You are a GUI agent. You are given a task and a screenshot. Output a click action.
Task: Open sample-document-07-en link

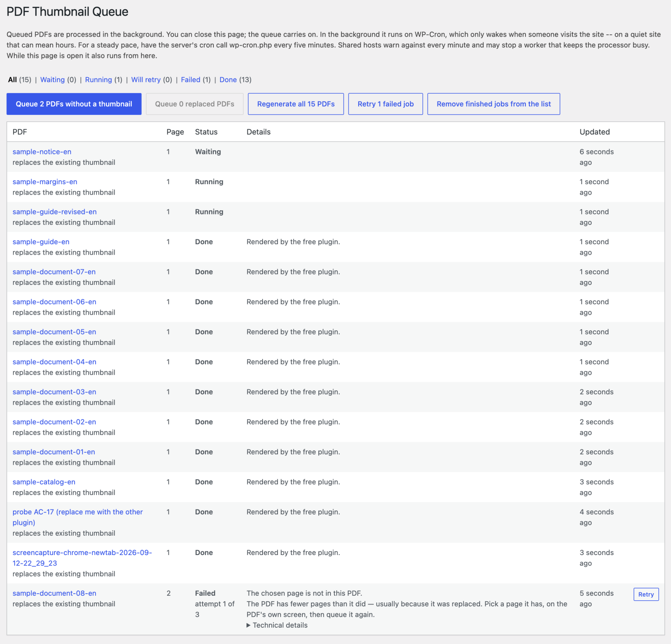tap(54, 272)
